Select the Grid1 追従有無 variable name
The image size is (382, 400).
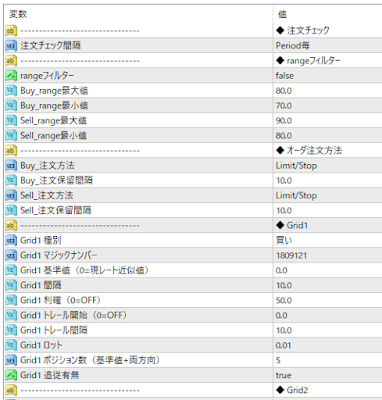[50, 375]
